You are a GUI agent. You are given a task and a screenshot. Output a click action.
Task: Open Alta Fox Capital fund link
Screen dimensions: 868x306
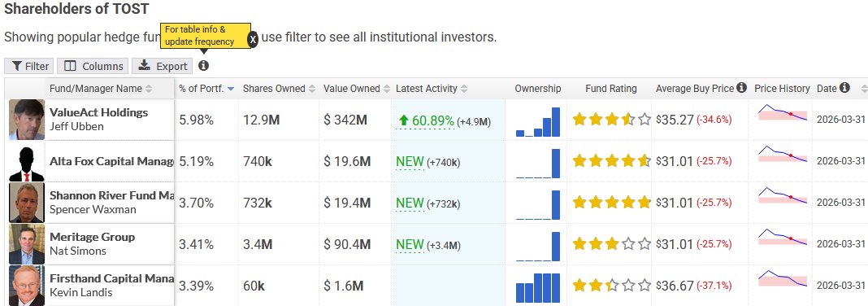click(x=111, y=161)
